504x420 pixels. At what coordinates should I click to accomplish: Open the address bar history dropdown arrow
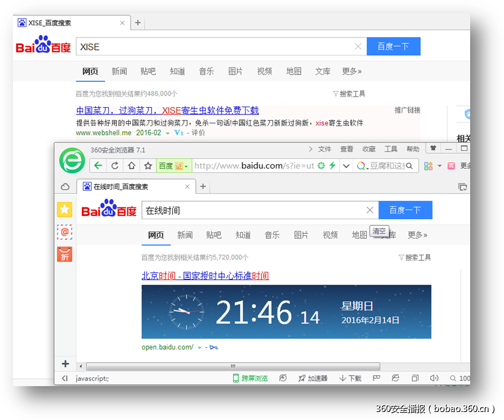(346, 166)
